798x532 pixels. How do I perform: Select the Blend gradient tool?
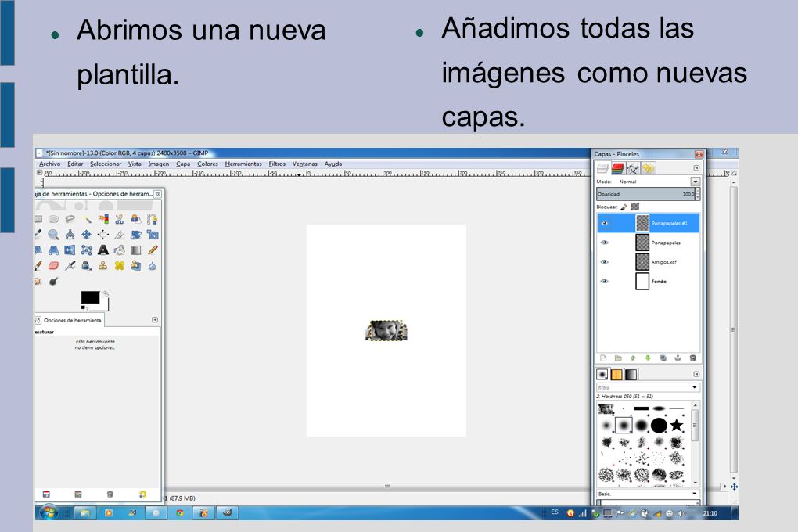136,250
